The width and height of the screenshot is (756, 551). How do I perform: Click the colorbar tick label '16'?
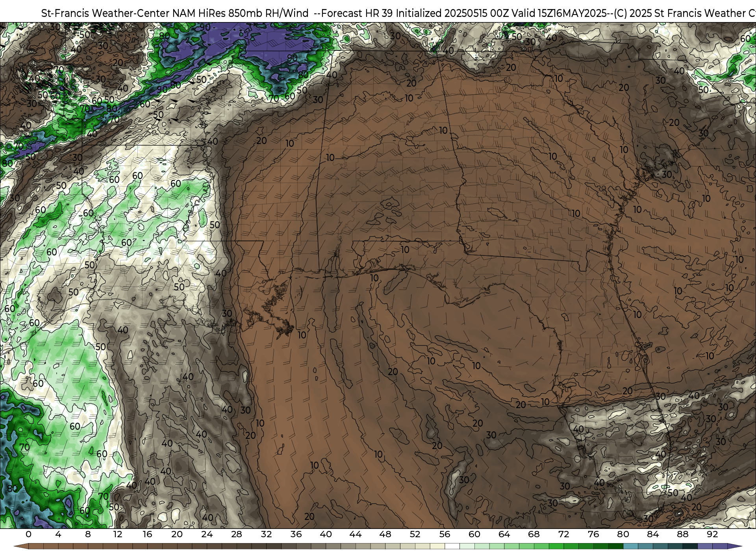147,534
